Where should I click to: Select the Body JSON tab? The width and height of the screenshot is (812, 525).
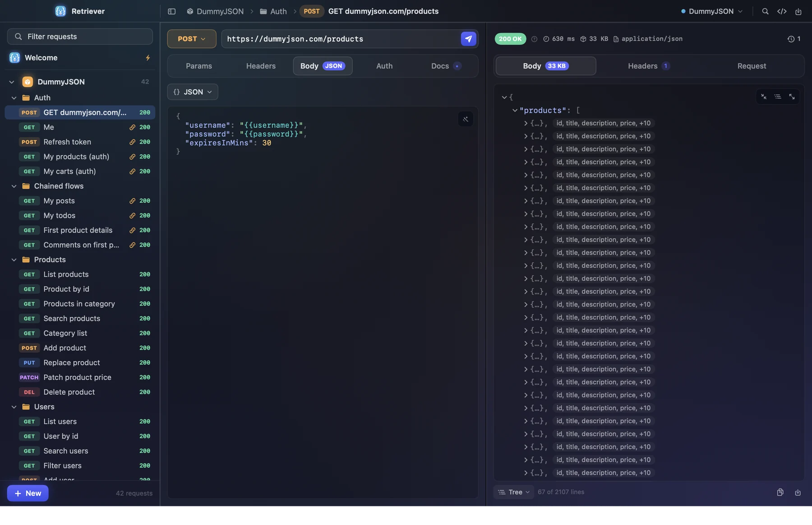point(323,66)
